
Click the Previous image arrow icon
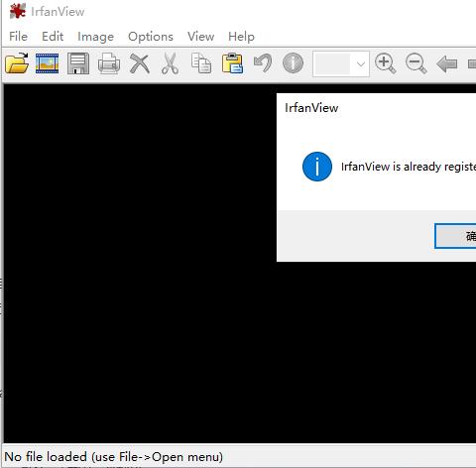pos(447,63)
